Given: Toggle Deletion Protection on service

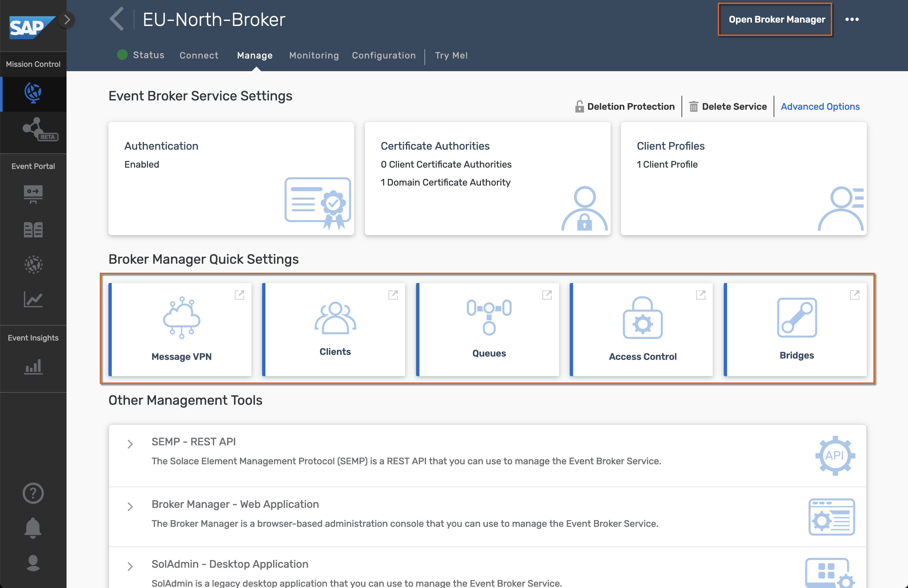Looking at the screenshot, I should click(625, 106).
